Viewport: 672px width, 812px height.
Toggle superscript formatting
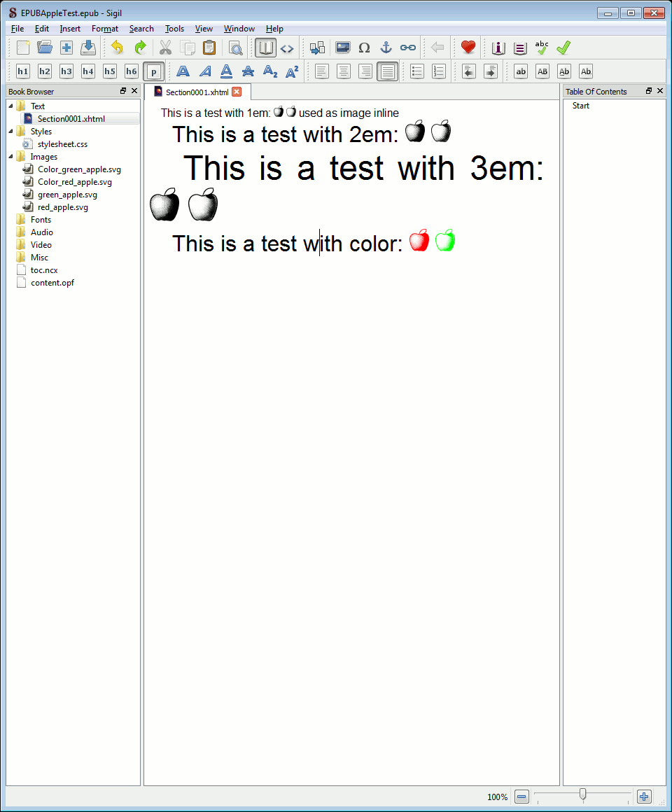[292, 71]
